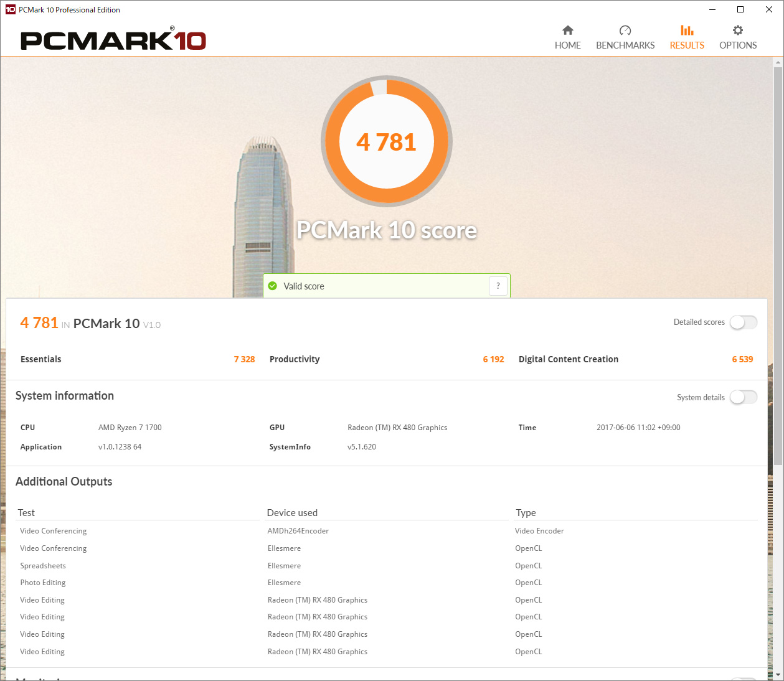784x681 pixels.
Task: Click the time 2017-06-06 11:02 +09:00
Action: point(638,428)
